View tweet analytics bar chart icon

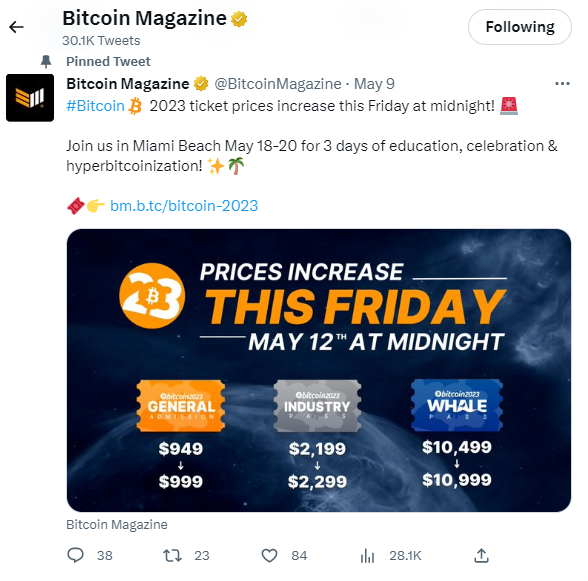(x=368, y=555)
